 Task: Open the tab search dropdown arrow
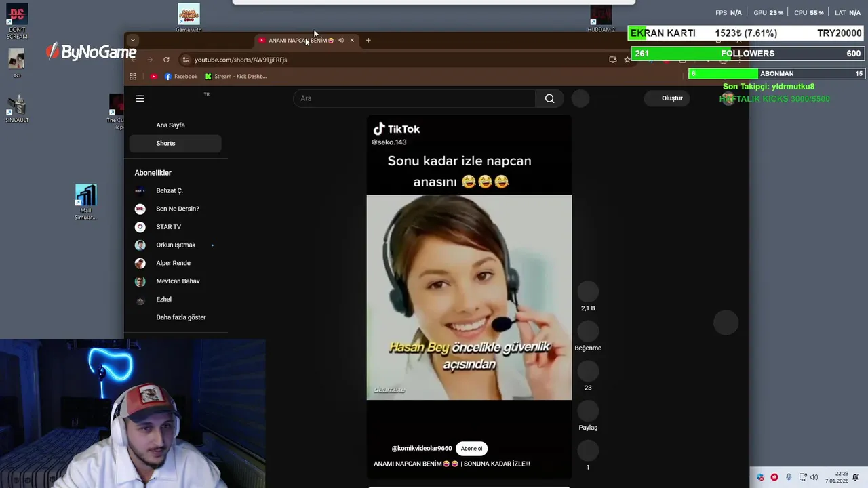[x=133, y=40]
